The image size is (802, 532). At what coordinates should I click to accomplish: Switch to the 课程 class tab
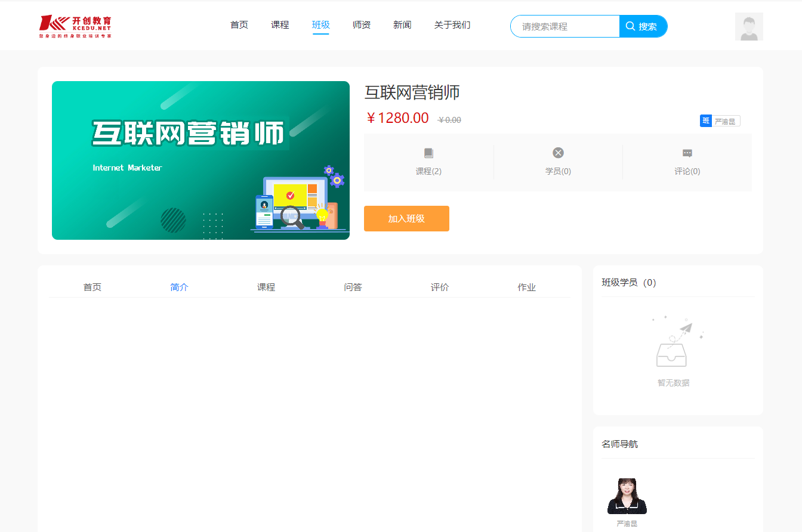click(266, 287)
